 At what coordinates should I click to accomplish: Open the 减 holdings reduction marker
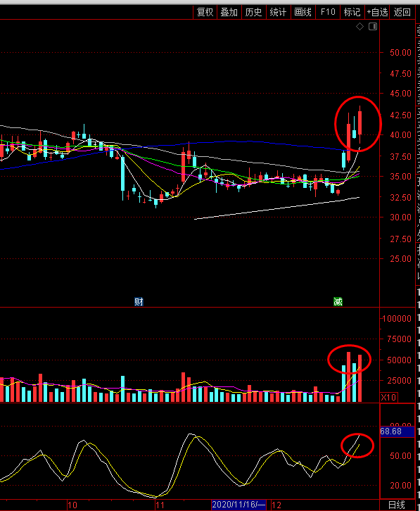338,302
